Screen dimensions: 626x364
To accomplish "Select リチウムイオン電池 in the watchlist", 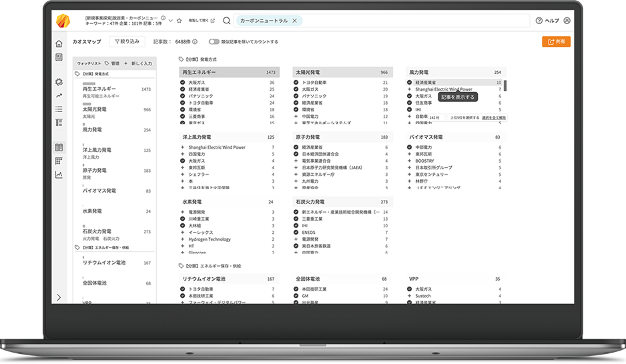I will pos(104,263).
